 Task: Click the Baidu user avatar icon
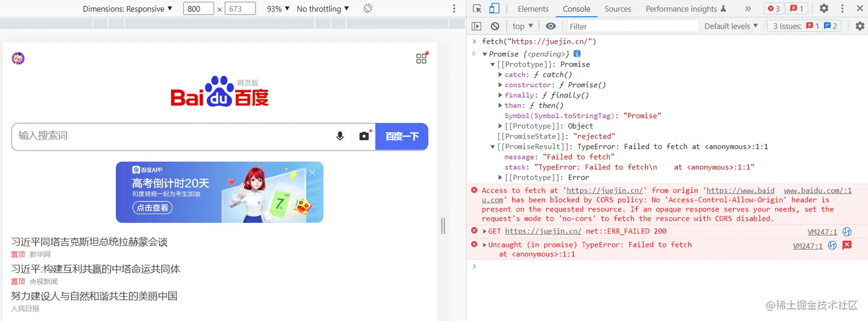click(18, 58)
